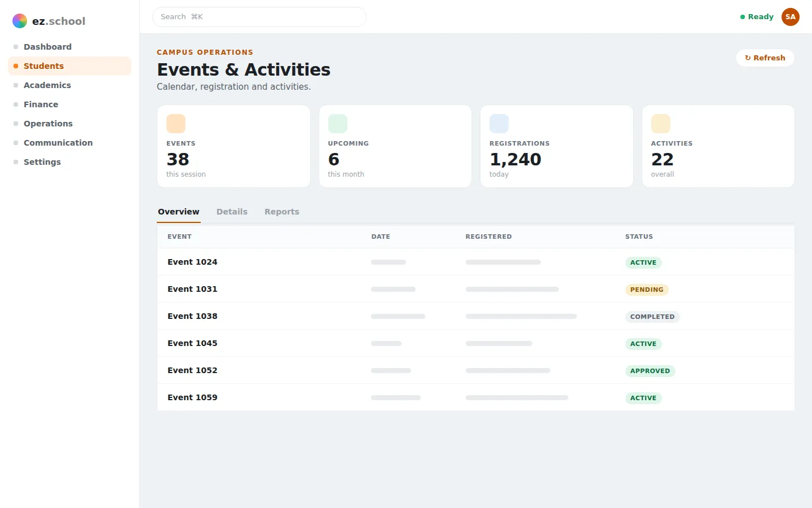Switch to the Reports tab
Screen dimensions: 812x508
[282, 212]
